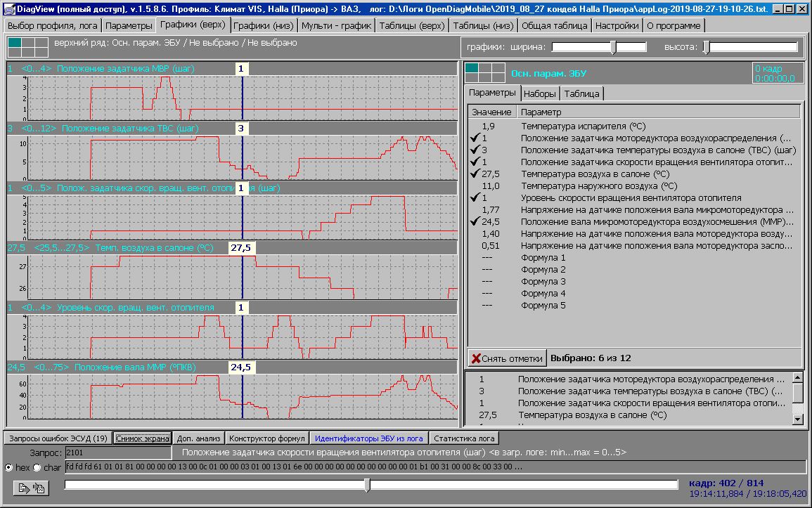Select 'Параметры' tab under 'Осн. парам. ЭБУ'
The image size is (812, 508).
coord(492,93)
